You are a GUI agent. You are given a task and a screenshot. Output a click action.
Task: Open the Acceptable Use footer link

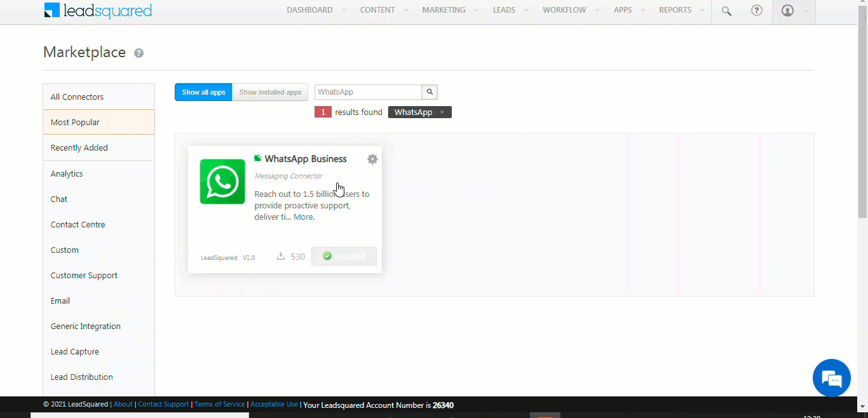274,405
